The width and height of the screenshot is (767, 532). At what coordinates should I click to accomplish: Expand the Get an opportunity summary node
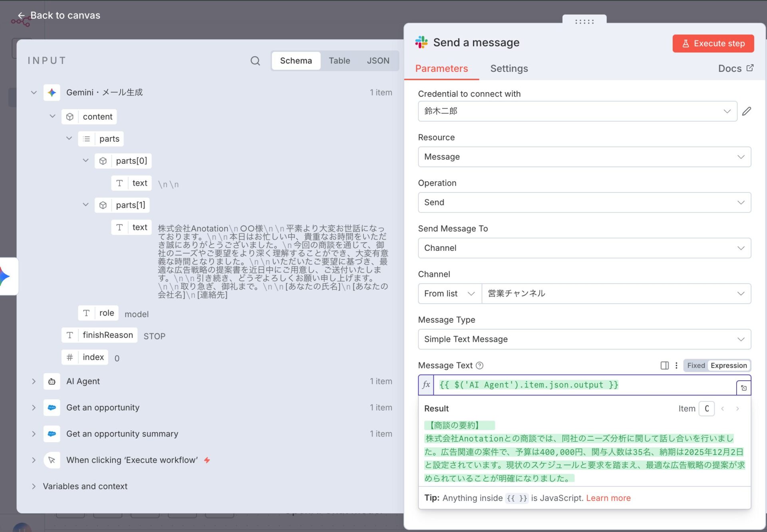tap(34, 434)
